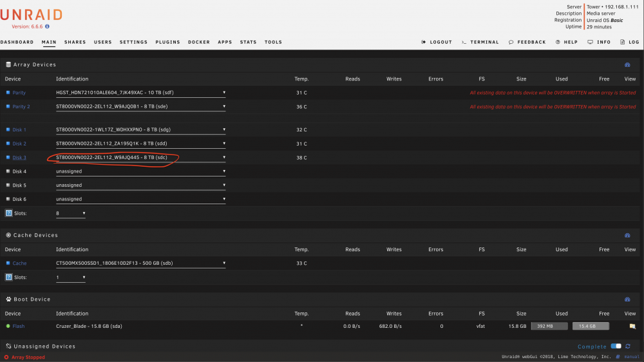Click the Array Stopped status icon

pos(6,357)
